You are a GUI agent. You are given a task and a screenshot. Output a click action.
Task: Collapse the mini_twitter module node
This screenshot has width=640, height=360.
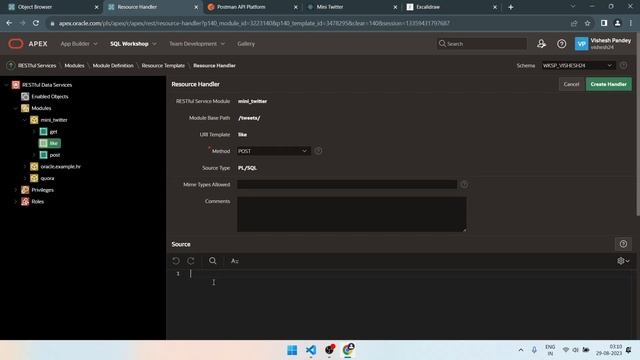coord(24,120)
